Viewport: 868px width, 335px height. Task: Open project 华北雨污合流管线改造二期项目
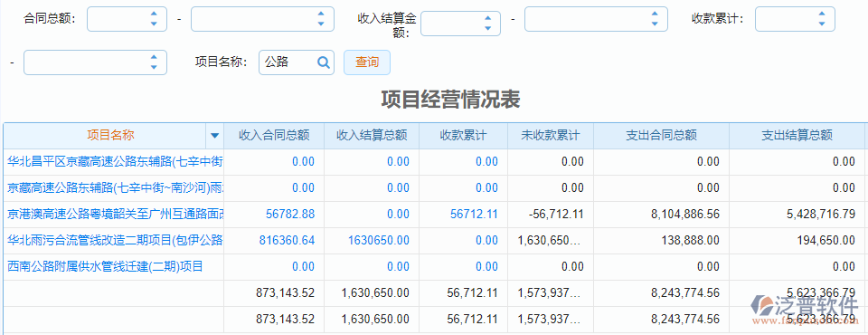115,240
